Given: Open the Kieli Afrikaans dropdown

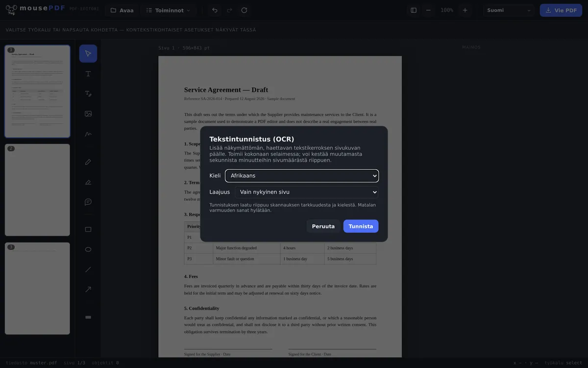Looking at the screenshot, I should [x=302, y=176].
